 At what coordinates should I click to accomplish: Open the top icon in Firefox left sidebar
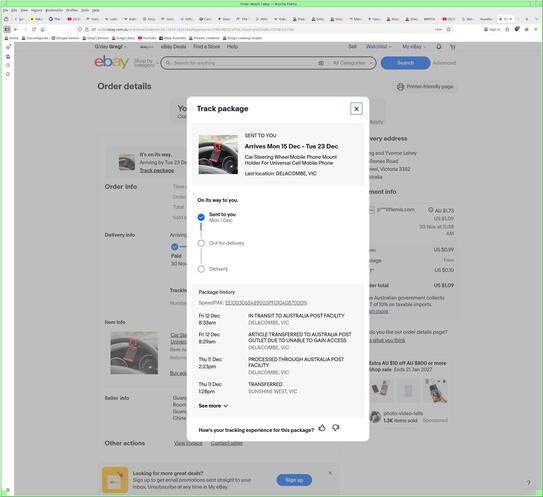8,47
